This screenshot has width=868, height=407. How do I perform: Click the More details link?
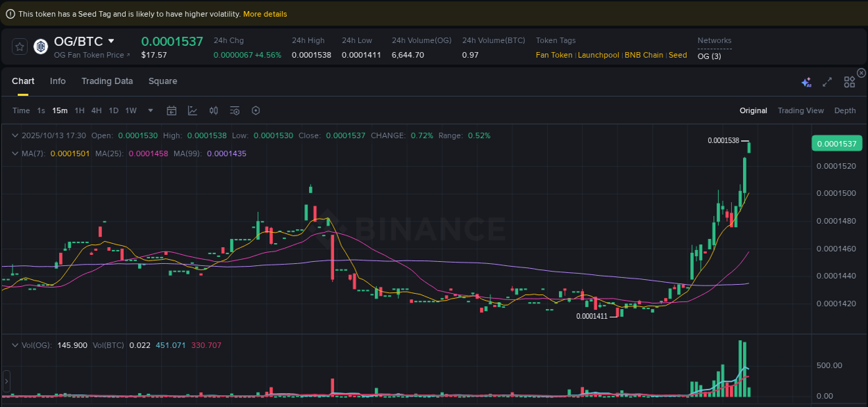(265, 14)
